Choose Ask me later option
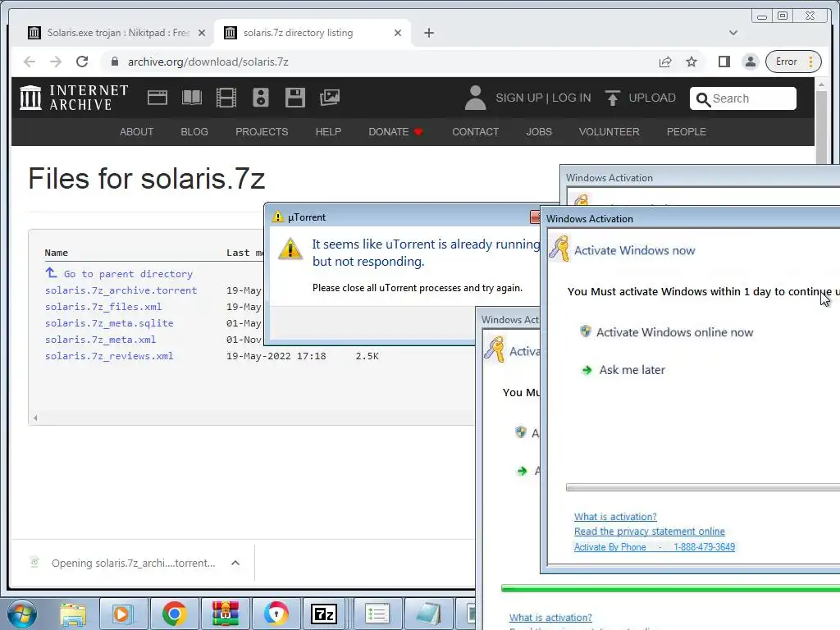Screen dimensions: 840x630 632,370
